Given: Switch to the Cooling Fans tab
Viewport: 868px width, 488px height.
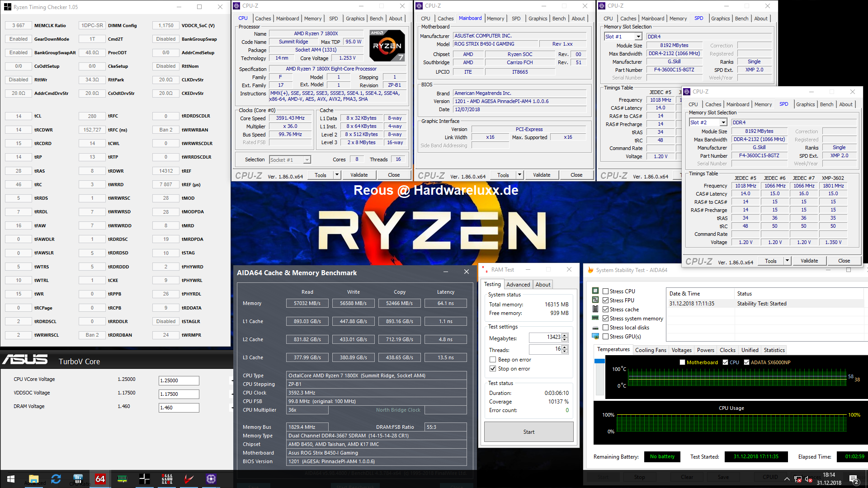Looking at the screenshot, I should tap(650, 350).
